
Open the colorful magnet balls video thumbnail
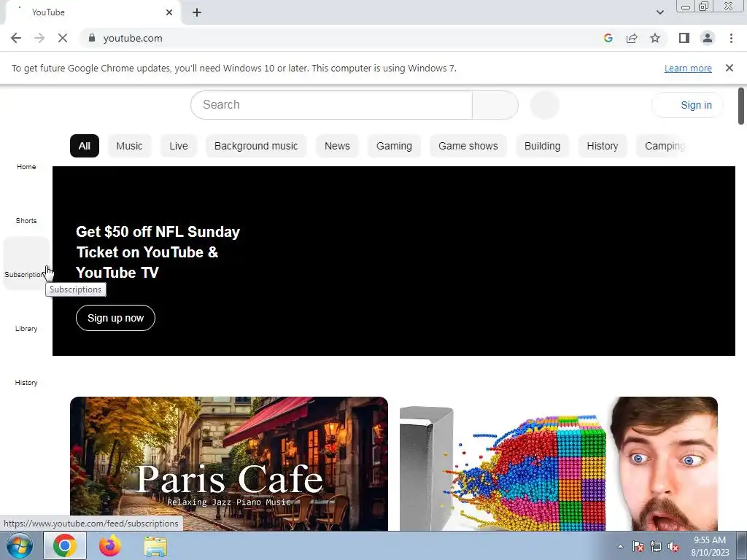[x=558, y=463]
